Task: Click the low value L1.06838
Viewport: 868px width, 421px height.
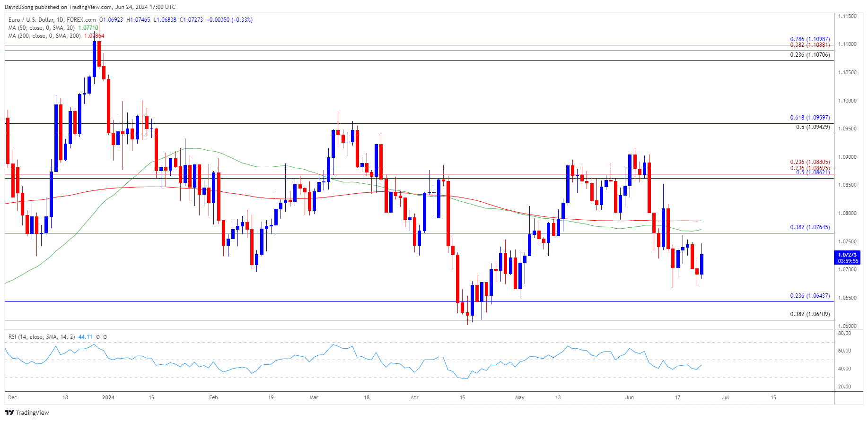Action: coord(165,20)
